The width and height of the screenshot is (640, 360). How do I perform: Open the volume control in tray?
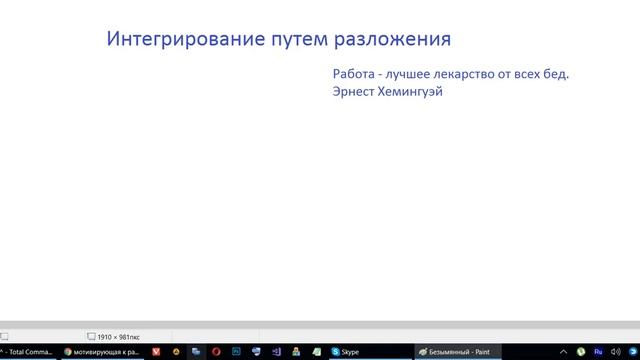click(x=616, y=352)
